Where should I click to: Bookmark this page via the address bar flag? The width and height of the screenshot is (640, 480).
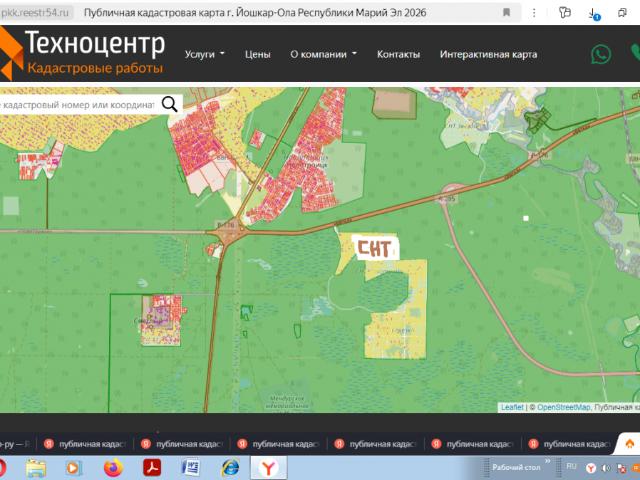point(506,12)
